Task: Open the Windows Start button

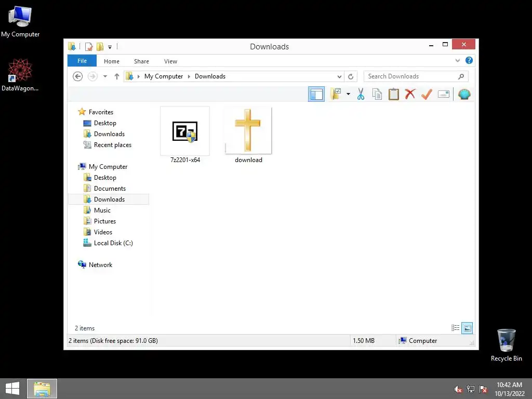Action: pyautogui.click(x=12, y=389)
